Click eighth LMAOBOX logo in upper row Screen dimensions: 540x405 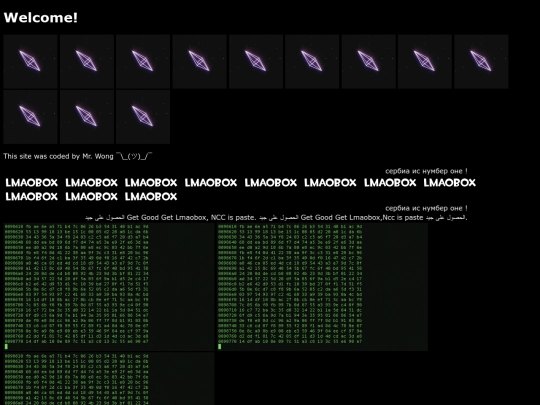[x=450, y=183]
